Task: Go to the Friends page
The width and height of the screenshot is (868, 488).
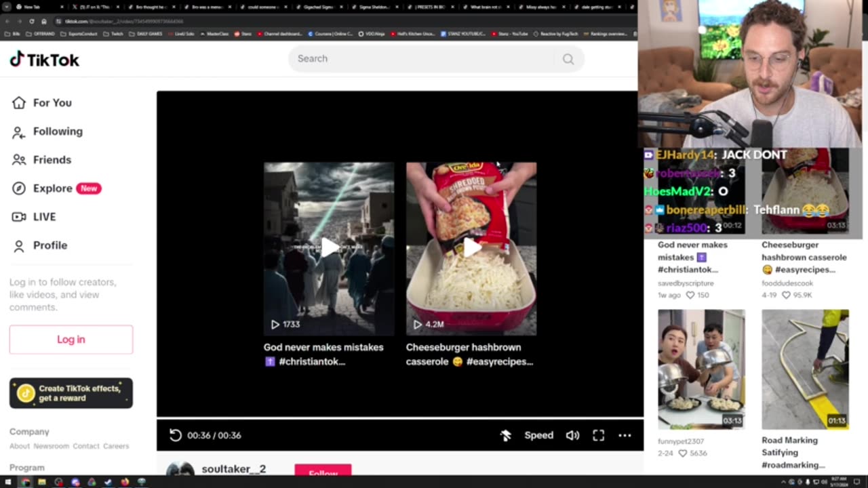Action: click(52, 160)
